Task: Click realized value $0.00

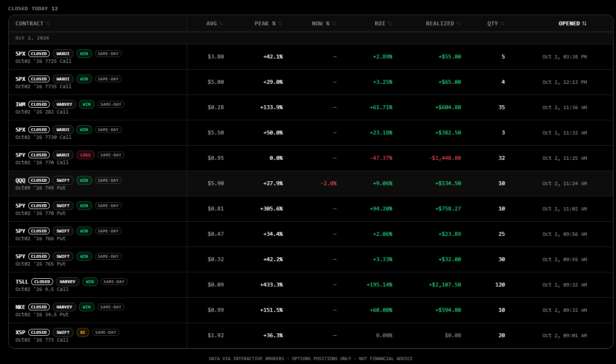Action: 453,335
